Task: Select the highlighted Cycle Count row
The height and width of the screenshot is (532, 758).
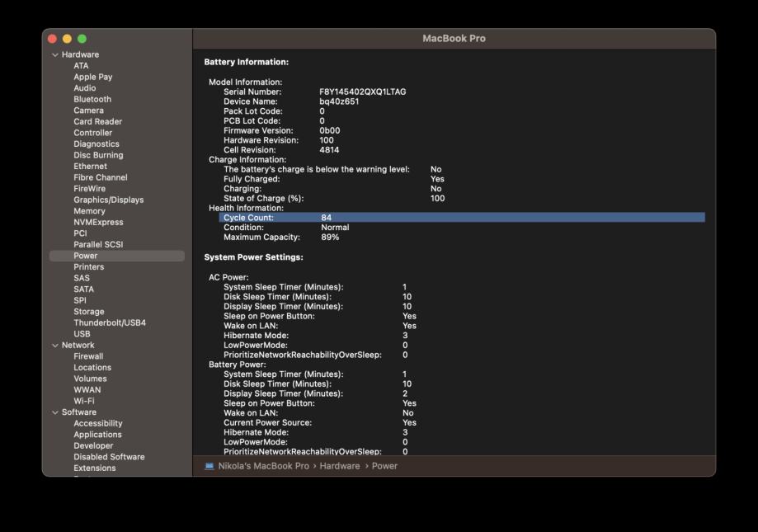Action: click(x=462, y=218)
